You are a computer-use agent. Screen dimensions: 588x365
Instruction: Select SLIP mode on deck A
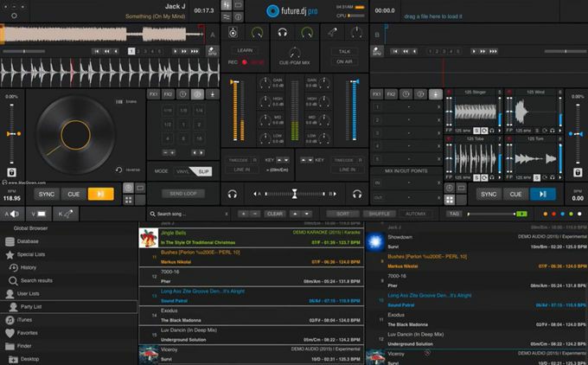click(203, 171)
